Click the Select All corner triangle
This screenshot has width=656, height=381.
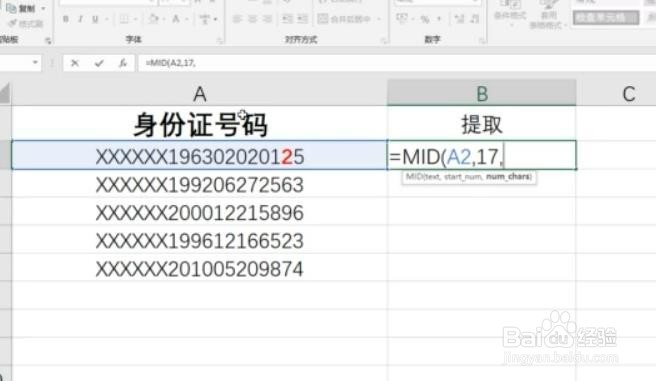5,93
